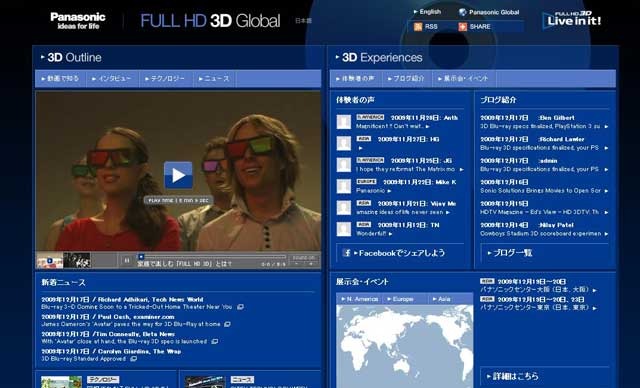The height and width of the screenshot is (388, 640).
Task: Play the 3D Outline video
Action: (178, 175)
